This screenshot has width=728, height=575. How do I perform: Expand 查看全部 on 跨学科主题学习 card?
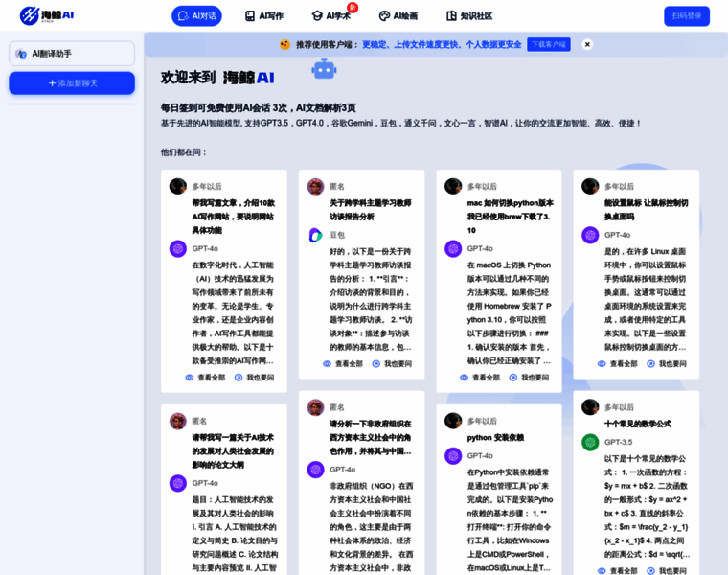pos(343,364)
